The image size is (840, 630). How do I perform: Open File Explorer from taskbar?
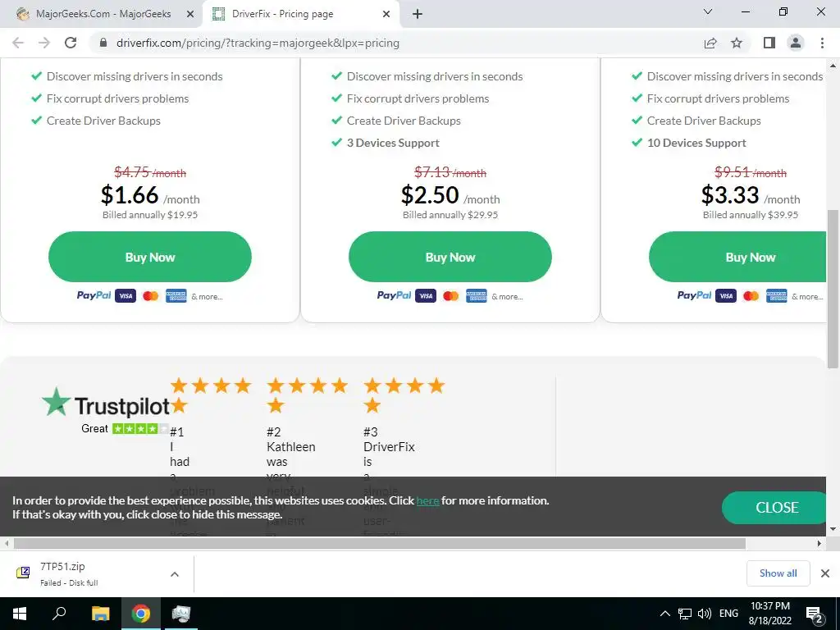[100, 614]
